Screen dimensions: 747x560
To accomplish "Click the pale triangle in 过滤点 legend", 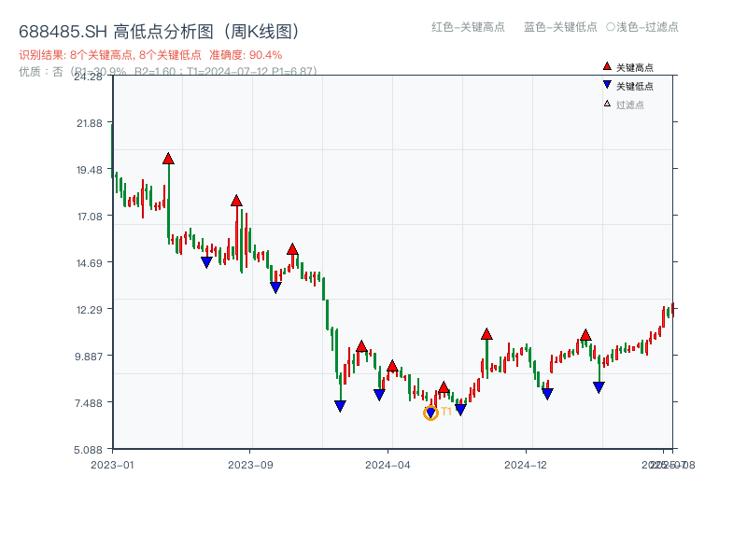I will click(607, 104).
